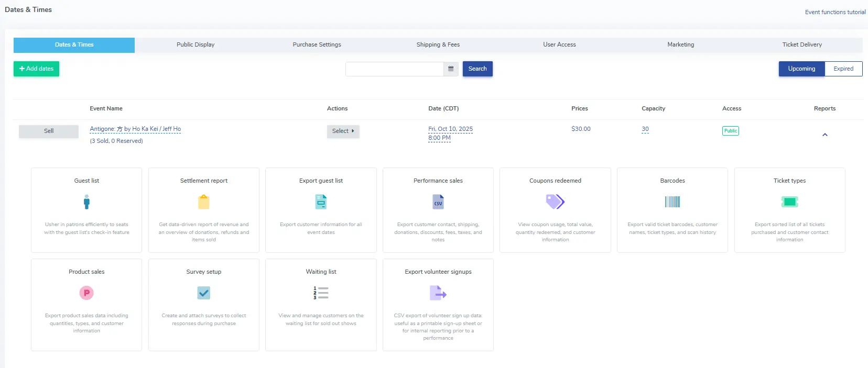Click the (3 Sold, 0 Reserved) text

(116, 141)
